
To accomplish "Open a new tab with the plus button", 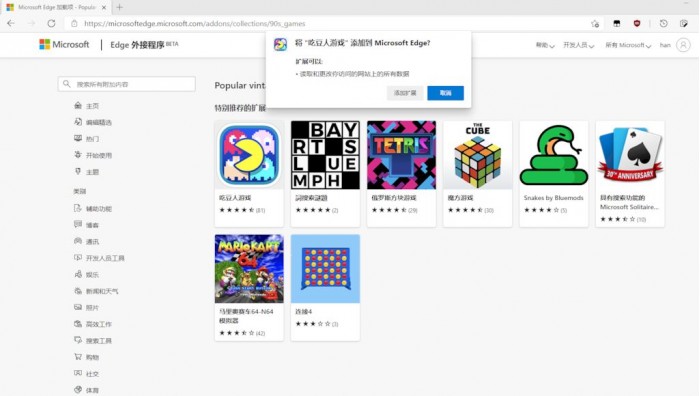I will pos(119,7).
